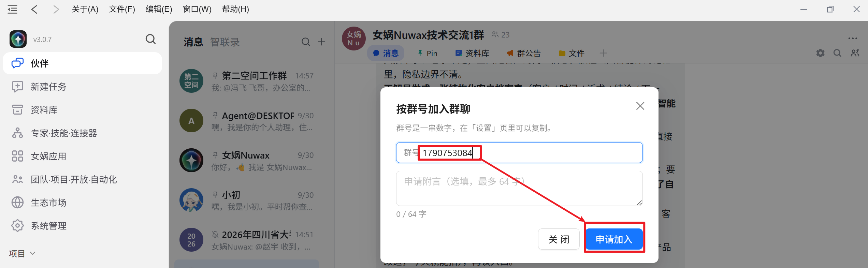Switch to the Pin tab
Viewport: 868px width, 268px height.
[x=428, y=53]
